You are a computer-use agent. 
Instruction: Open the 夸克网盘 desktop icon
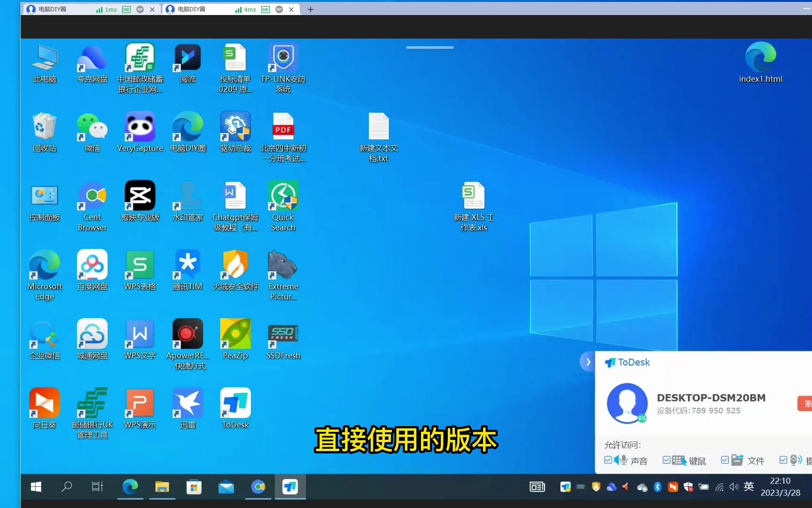tap(92, 64)
